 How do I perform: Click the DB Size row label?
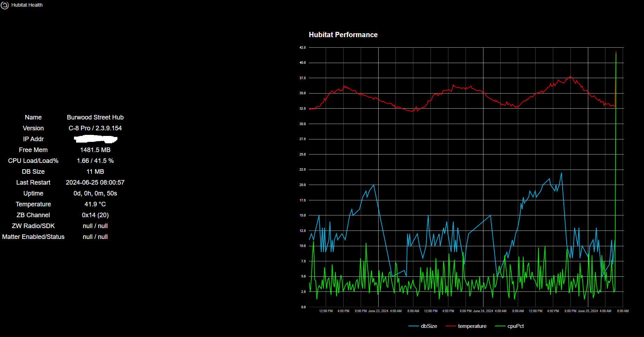[33, 172]
